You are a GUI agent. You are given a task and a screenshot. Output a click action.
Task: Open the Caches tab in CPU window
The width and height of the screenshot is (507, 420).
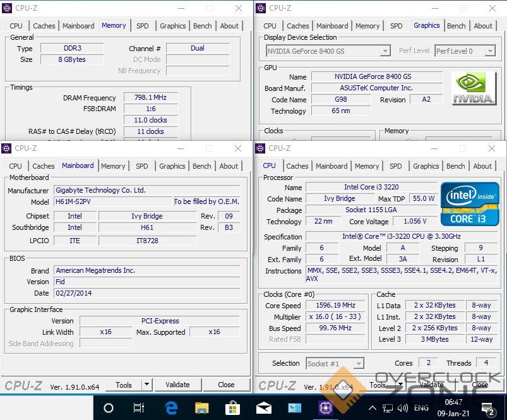tap(297, 166)
